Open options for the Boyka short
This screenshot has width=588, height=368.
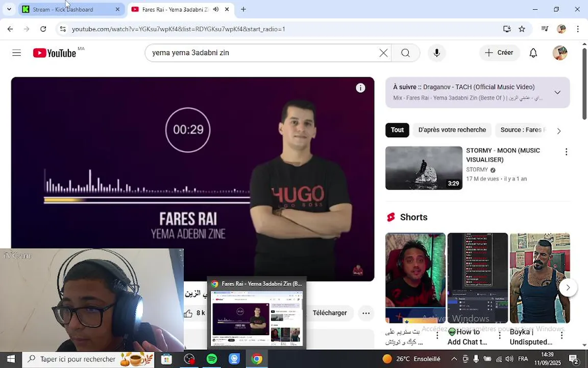[x=562, y=335]
